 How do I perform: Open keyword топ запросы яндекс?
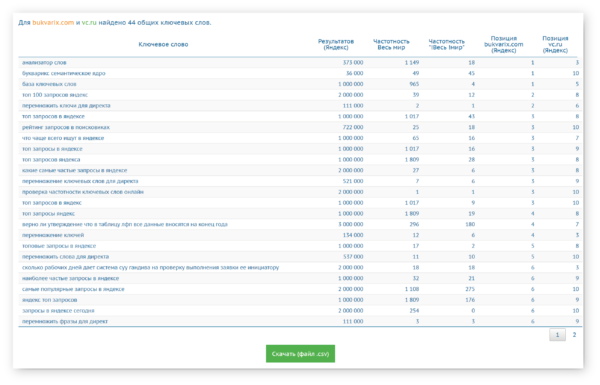pyautogui.click(x=48, y=214)
